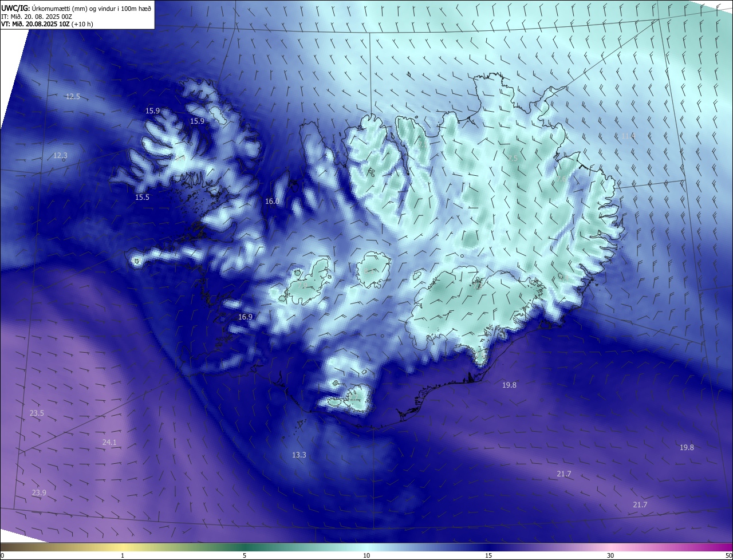
Task: Click the 16.0 value label on the map
Action: tap(272, 201)
